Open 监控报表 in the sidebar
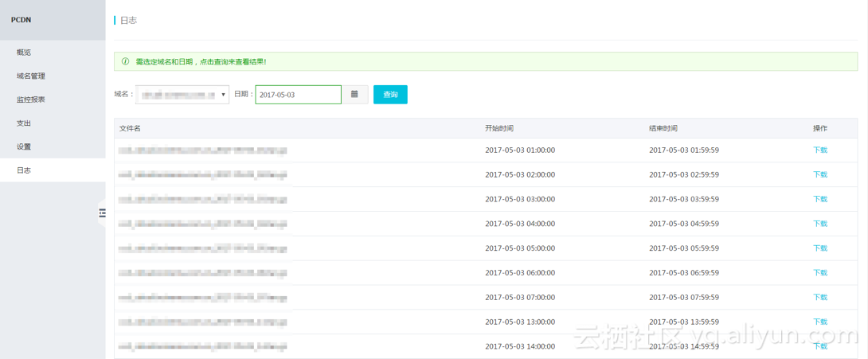Screen dimensions: 868x359 click(x=31, y=100)
